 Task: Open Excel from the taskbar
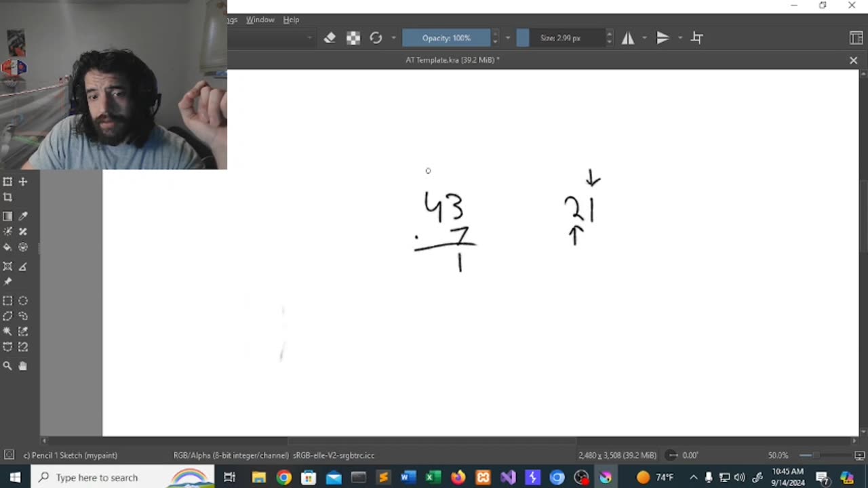tap(433, 477)
